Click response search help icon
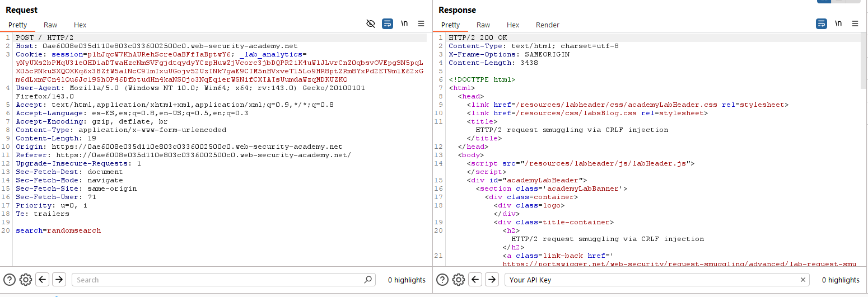The width and height of the screenshot is (868, 297). (x=442, y=280)
